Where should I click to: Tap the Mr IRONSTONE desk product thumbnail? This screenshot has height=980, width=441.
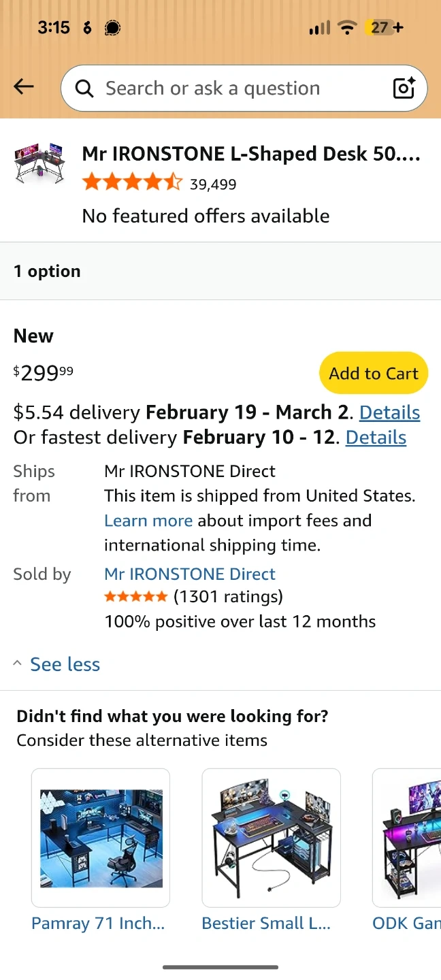coord(40,164)
